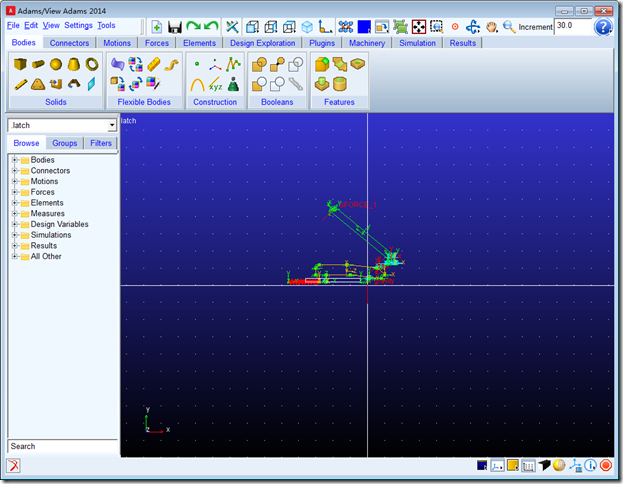Screen dimensions: 623x484
Task: Select the Frustum solid tool
Action: (x=74, y=64)
